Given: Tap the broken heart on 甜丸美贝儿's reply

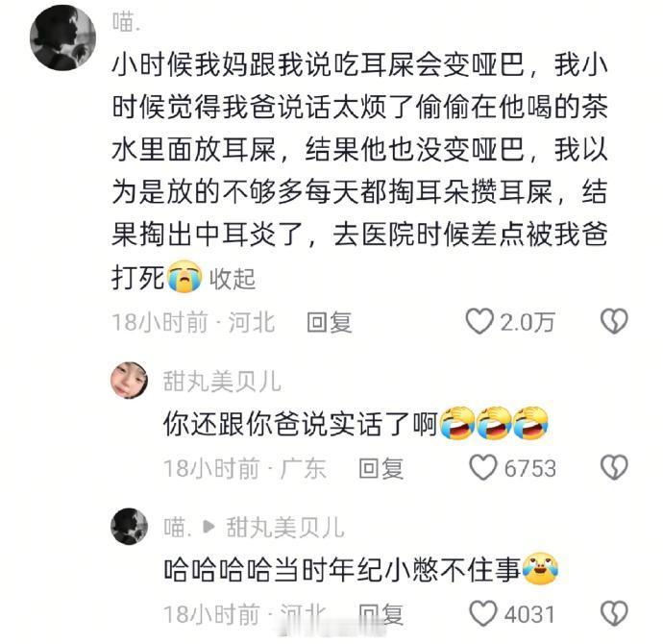Looking at the screenshot, I should point(614,468).
